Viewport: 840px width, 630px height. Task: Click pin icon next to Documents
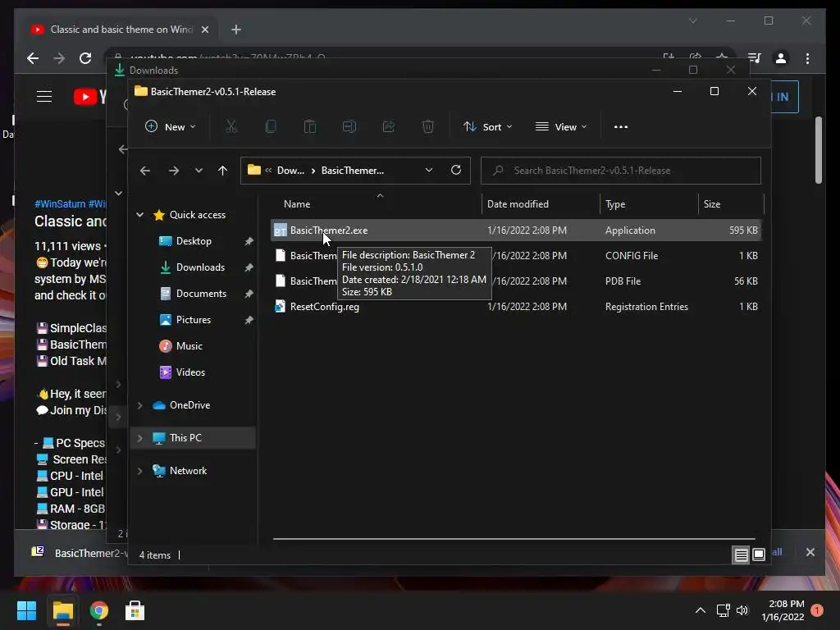pyautogui.click(x=249, y=294)
